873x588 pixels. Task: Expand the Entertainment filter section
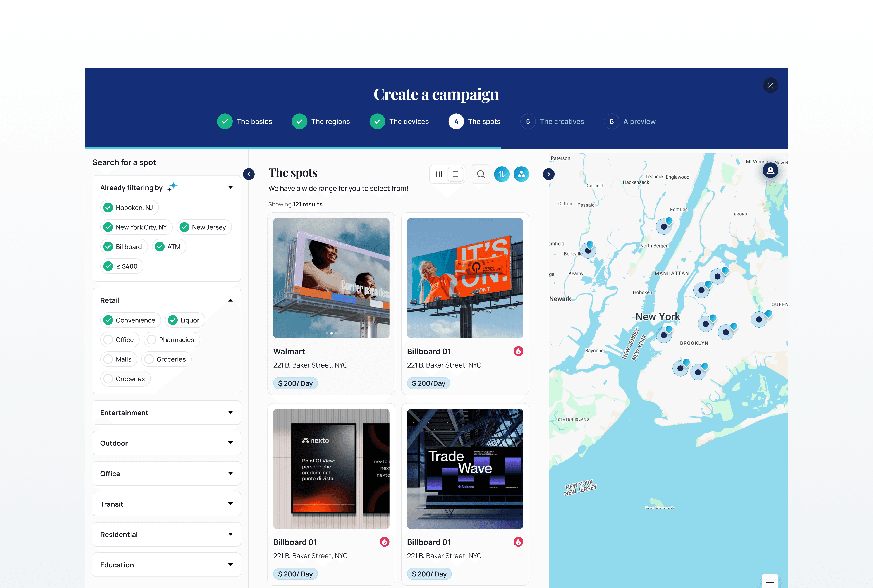(x=230, y=412)
